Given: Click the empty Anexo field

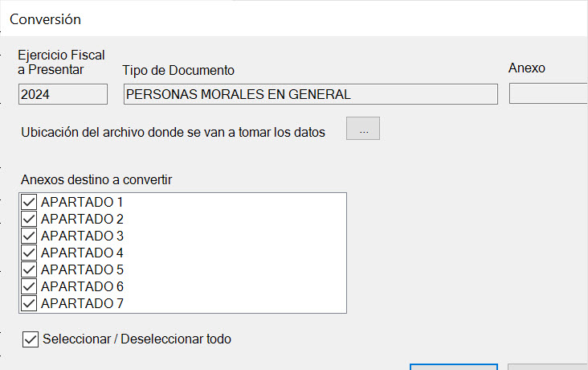Looking at the screenshot, I should pos(548,94).
